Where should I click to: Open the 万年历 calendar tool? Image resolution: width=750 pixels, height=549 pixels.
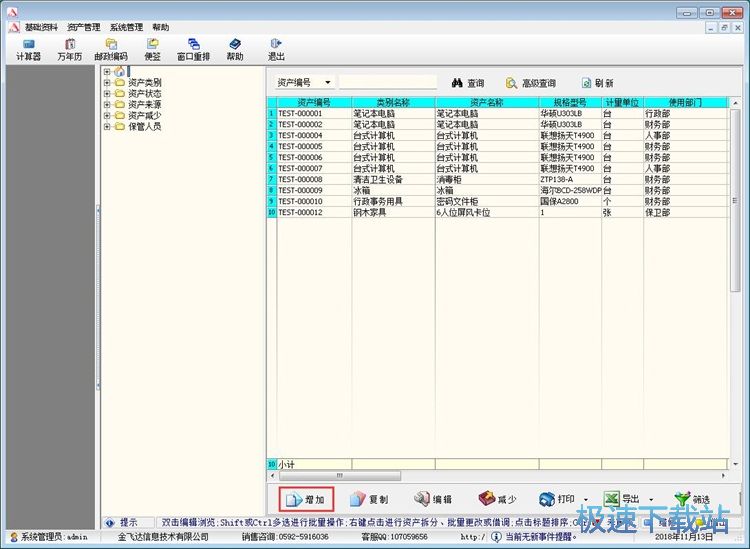69,49
